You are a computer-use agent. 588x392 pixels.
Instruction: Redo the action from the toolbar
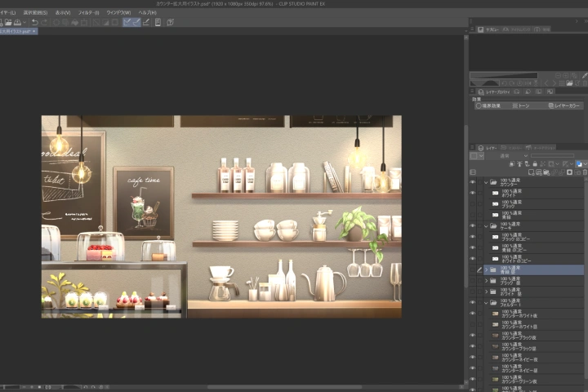pyautogui.click(x=44, y=22)
